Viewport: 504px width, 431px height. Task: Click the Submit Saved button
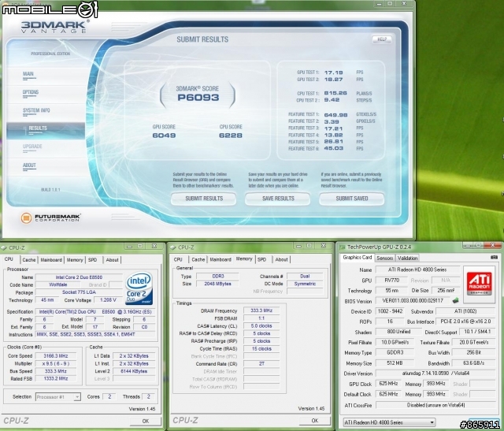(352, 199)
